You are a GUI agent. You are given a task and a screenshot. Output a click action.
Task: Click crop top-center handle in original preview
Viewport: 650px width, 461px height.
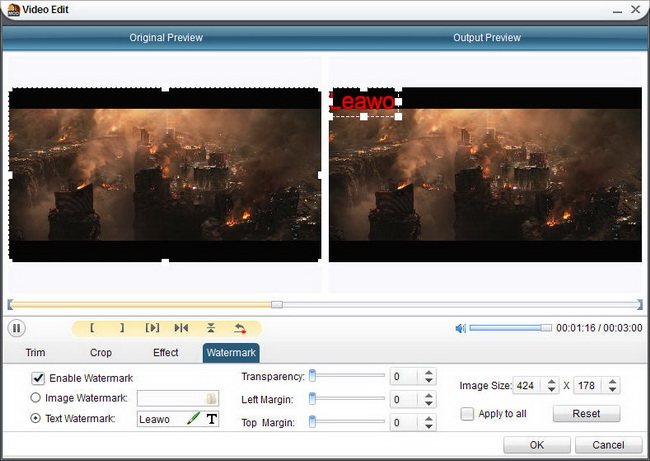coord(165,88)
